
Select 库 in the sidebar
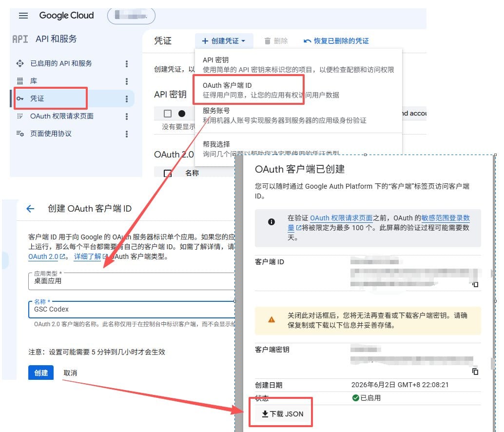[34, 80]
